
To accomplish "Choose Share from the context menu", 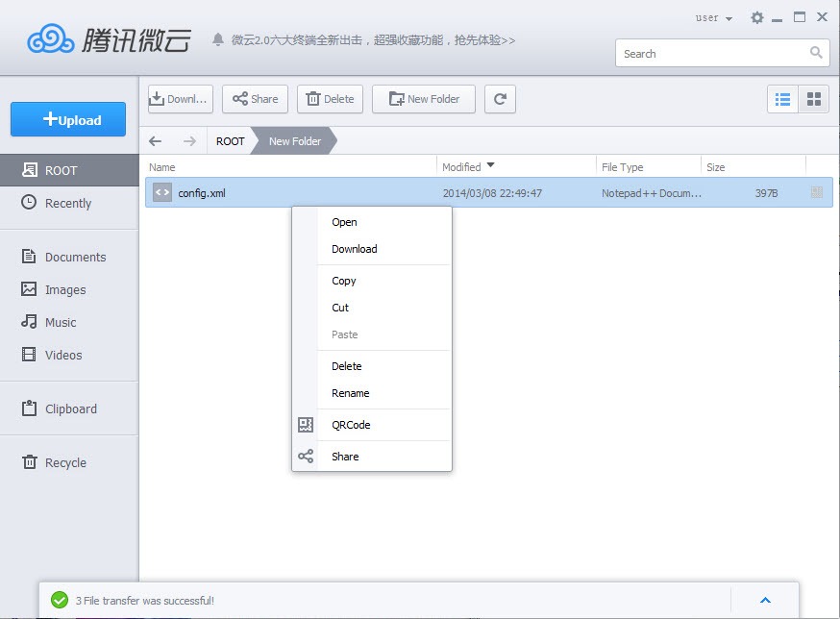I will click(x=372, y=457).
